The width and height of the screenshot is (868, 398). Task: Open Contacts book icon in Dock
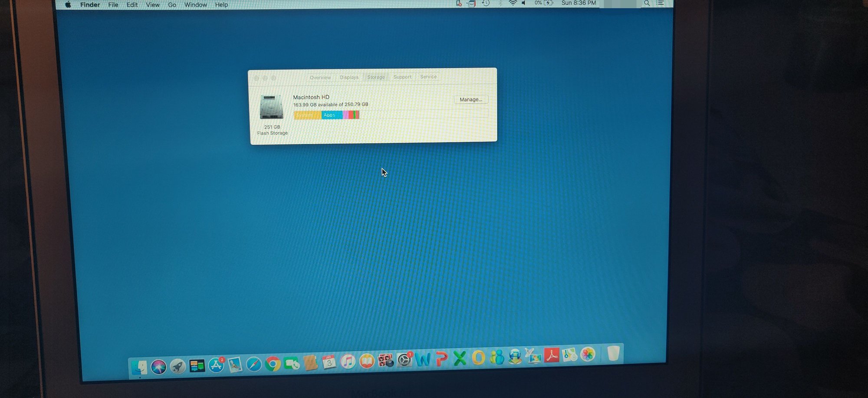[x=310, y=362]
